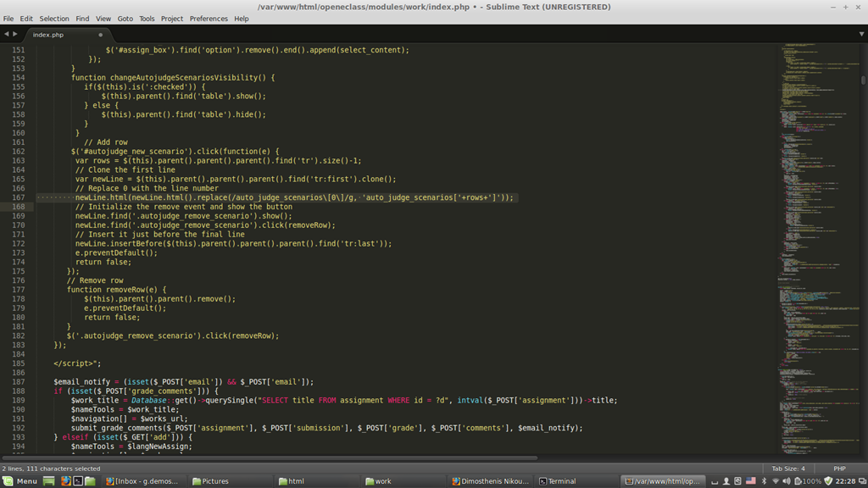The height and width of the screenshot is (488, 868).
Task: Click '// Clone the first line' comment
Action: [x=125, y=169]
